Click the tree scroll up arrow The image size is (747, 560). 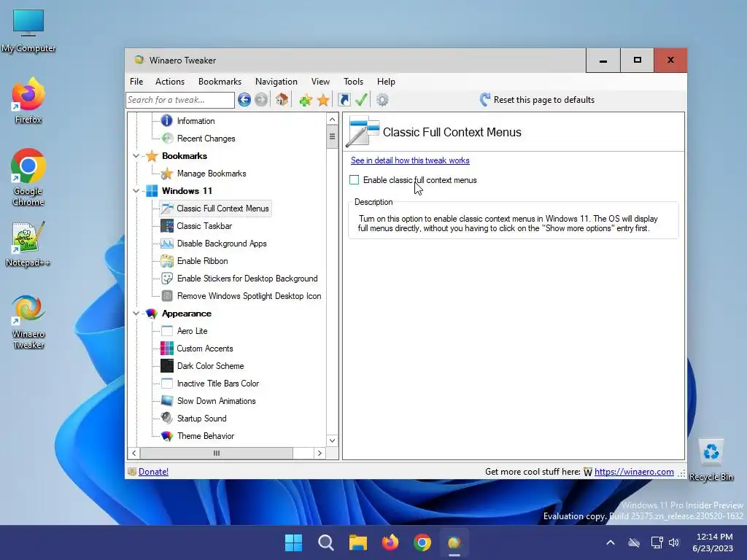pyautogui.click(x=332, y=120)
